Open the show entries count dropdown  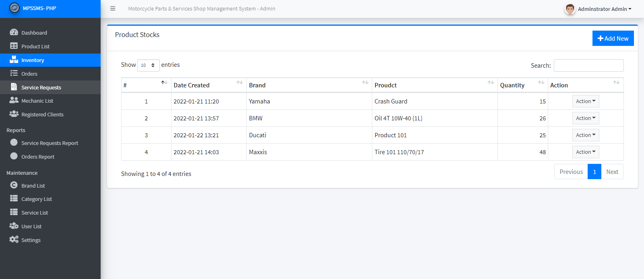[149, 65]
